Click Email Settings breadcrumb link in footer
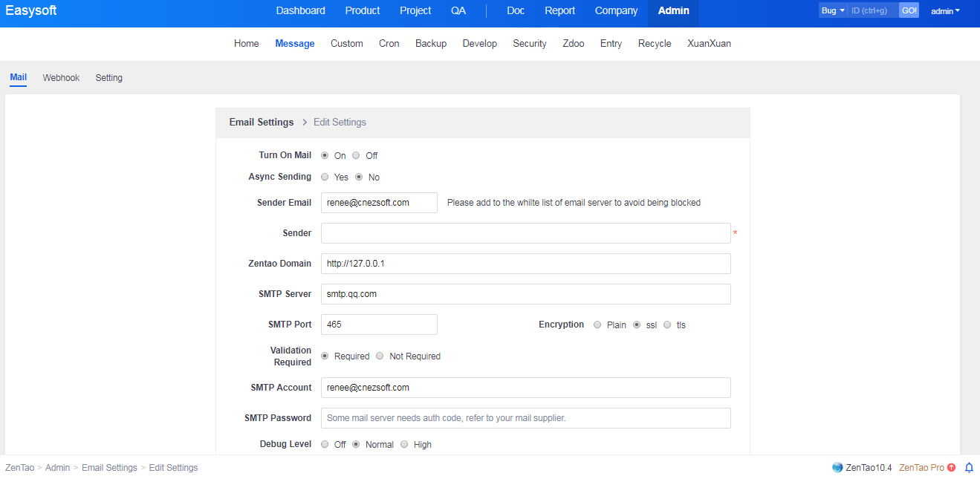Image resolution: width=980 pixels, height=479 pixels. (109, 468)
